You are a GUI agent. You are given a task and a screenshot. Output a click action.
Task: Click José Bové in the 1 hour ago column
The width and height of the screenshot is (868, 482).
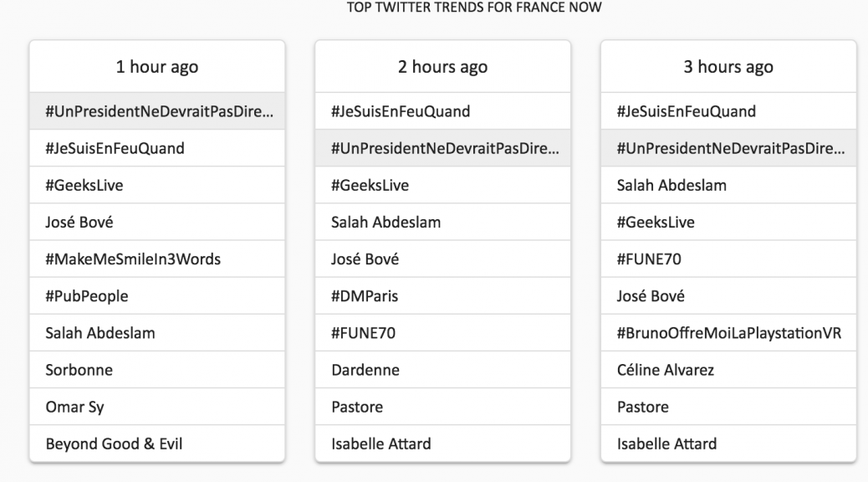(80, 222)
